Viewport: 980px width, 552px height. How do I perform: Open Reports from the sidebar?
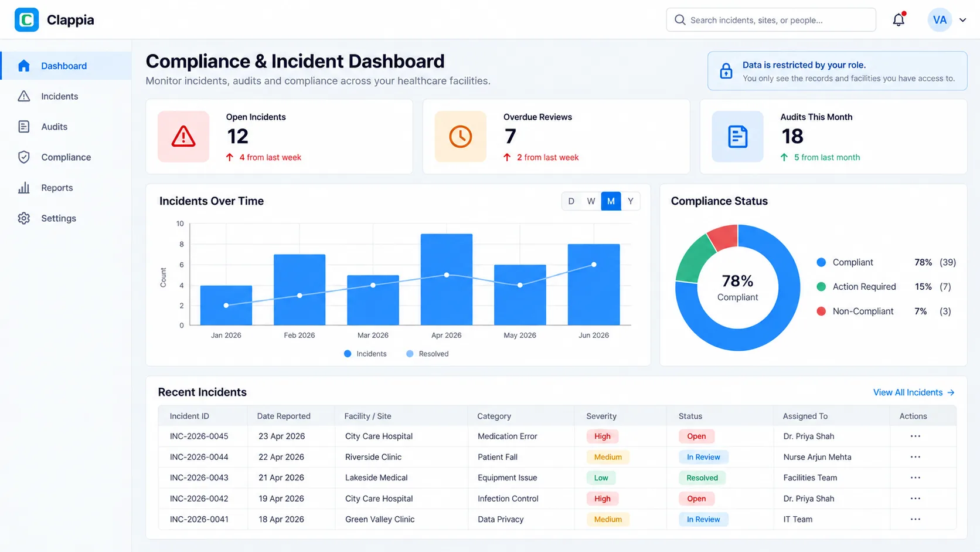66,188
